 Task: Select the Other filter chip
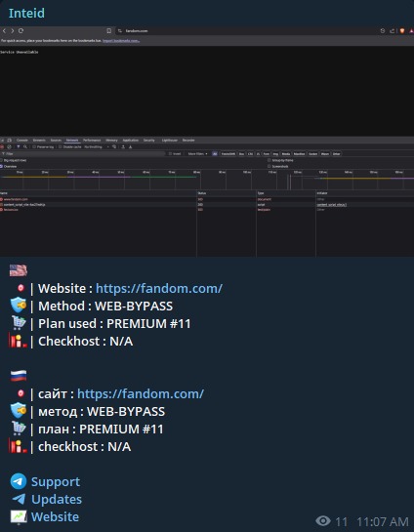pos(336,153)
